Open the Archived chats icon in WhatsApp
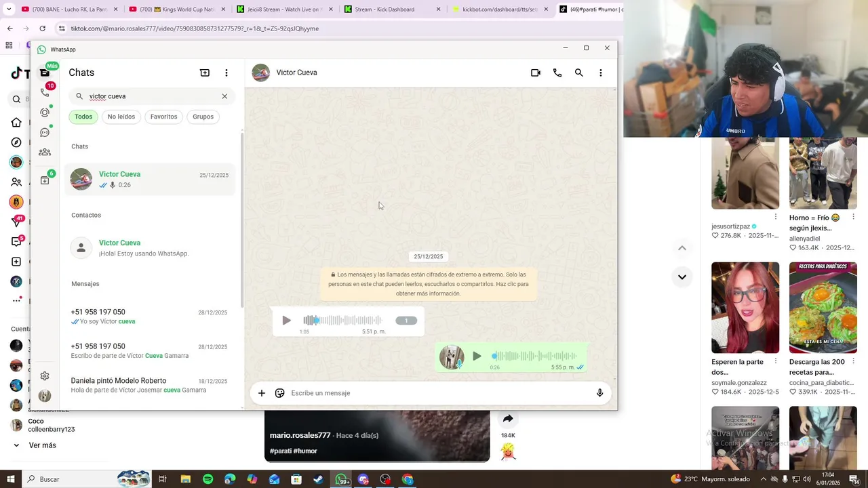 tap(45, 180)
